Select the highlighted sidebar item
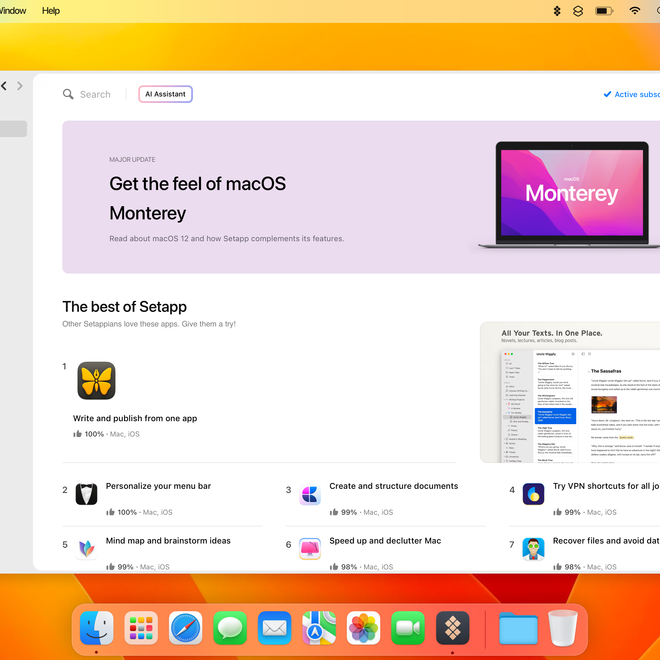This screenshot has height=660, width=660. click(x=13, y=129)
